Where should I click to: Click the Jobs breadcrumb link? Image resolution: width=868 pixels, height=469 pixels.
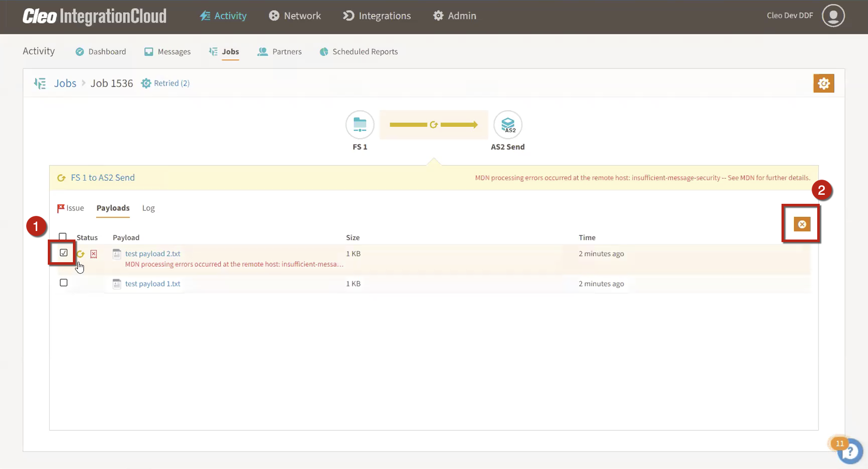(x=65, y=83)
